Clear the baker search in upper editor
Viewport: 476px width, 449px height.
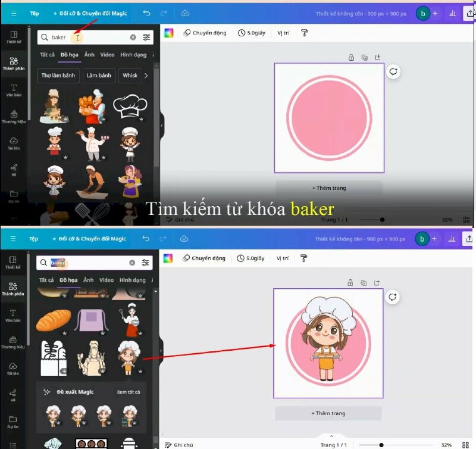pos(133,38)
